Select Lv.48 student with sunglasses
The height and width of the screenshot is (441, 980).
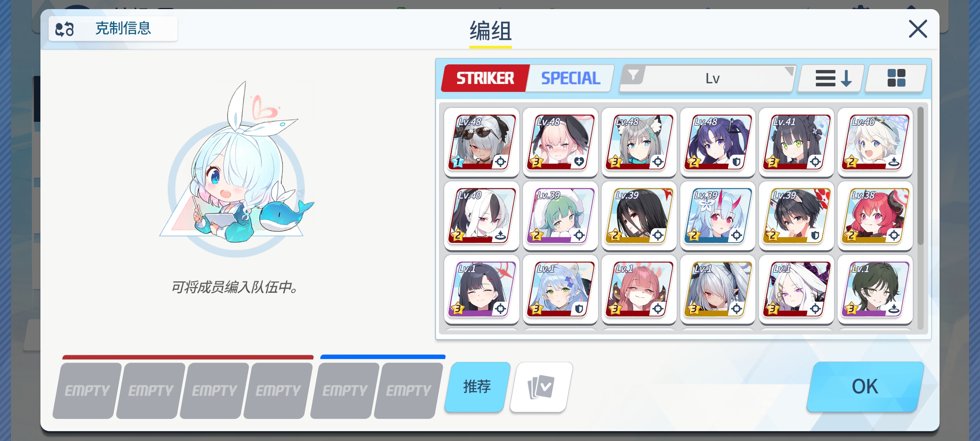pos(482,142)
